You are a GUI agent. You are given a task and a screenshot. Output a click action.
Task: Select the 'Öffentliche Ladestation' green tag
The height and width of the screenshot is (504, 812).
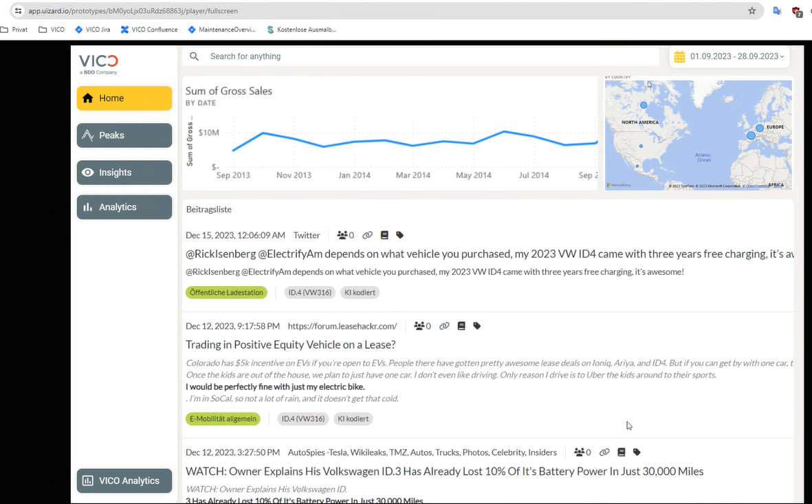(x=226, y=293)
